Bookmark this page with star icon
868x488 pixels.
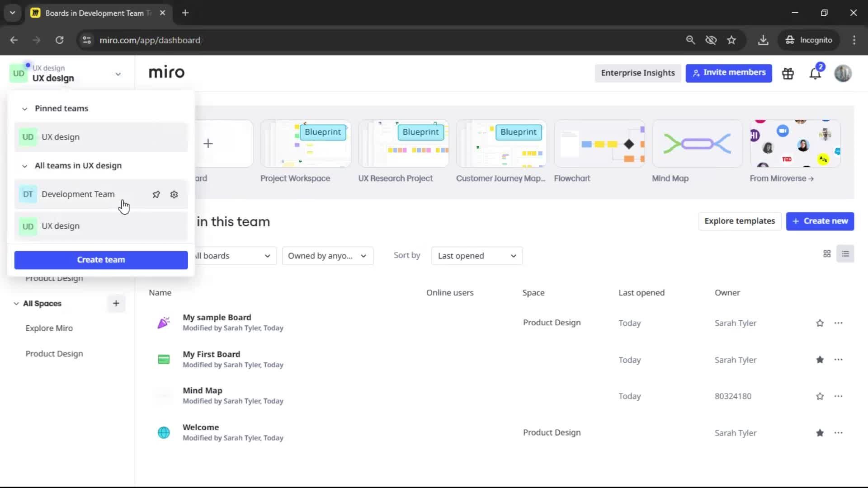(731, 40)
